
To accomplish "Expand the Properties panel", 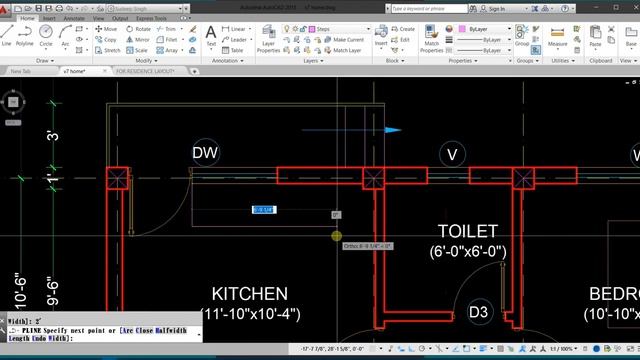I will pyautogui.click(x=463, y=60).
